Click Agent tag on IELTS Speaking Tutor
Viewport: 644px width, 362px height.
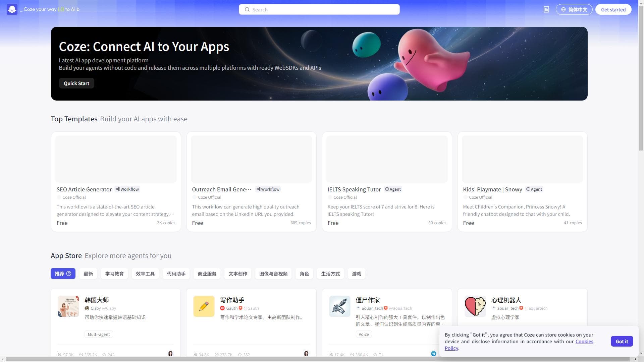coord(393,189)
